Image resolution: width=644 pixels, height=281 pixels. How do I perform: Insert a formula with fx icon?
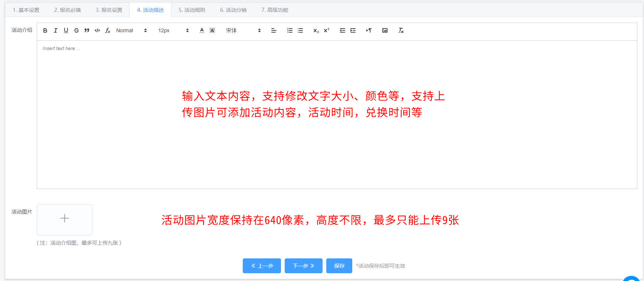point(108,30)
